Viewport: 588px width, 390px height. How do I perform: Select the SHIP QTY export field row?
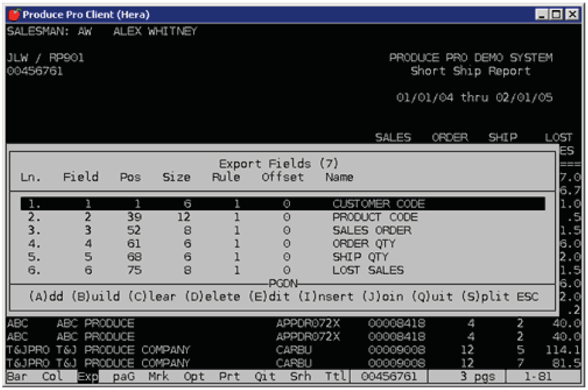click(x=283, y=257)
